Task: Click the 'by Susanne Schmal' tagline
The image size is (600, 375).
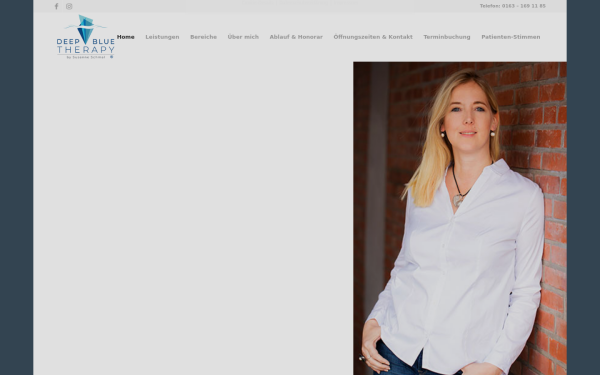Action: pyautogui.click(x=86, y=57)
